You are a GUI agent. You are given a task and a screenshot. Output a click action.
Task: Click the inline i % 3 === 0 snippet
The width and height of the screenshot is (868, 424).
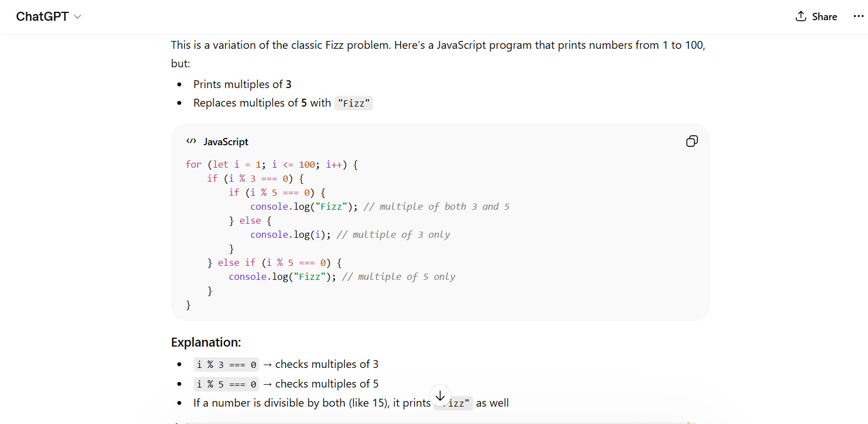pos(226,365)
